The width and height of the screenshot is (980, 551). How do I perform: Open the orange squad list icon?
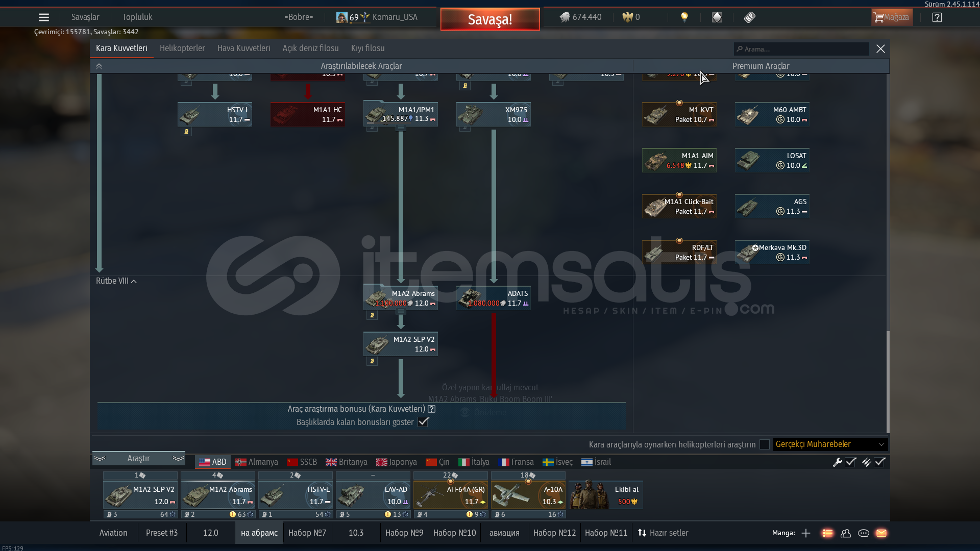pyautogui.click(x=827, y=533)
